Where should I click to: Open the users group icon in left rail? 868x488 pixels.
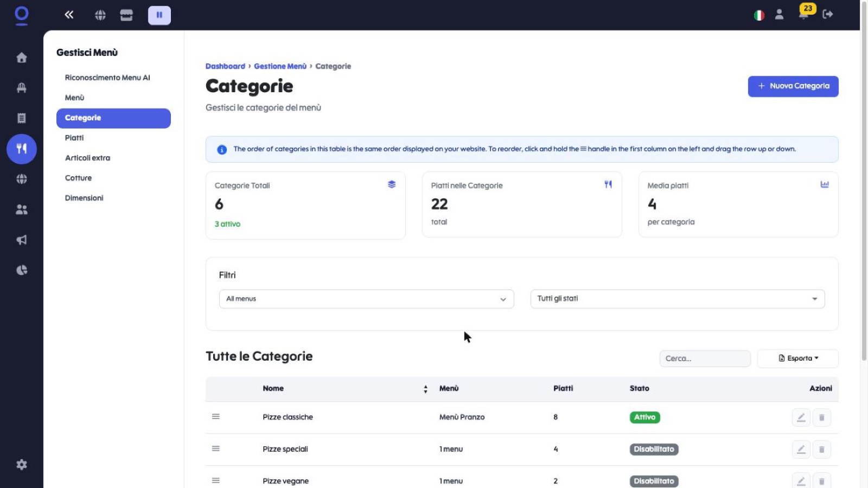point(22,209)
